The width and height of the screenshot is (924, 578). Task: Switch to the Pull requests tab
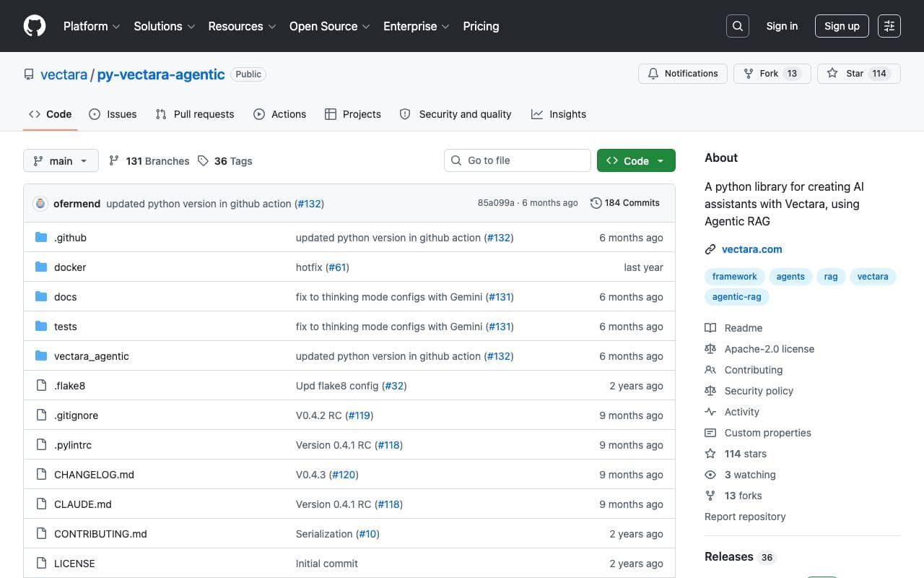coord(195,114)
